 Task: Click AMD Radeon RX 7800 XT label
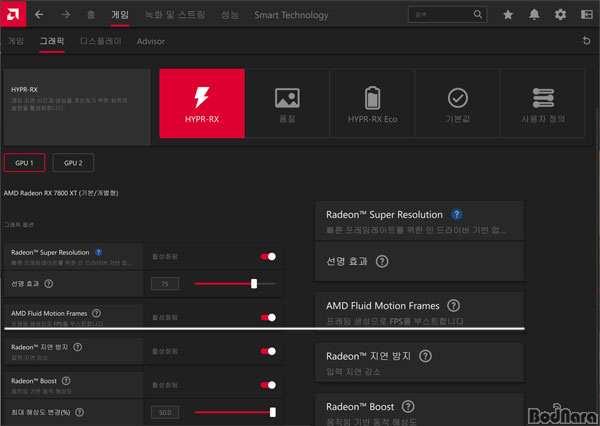[61, 193]
